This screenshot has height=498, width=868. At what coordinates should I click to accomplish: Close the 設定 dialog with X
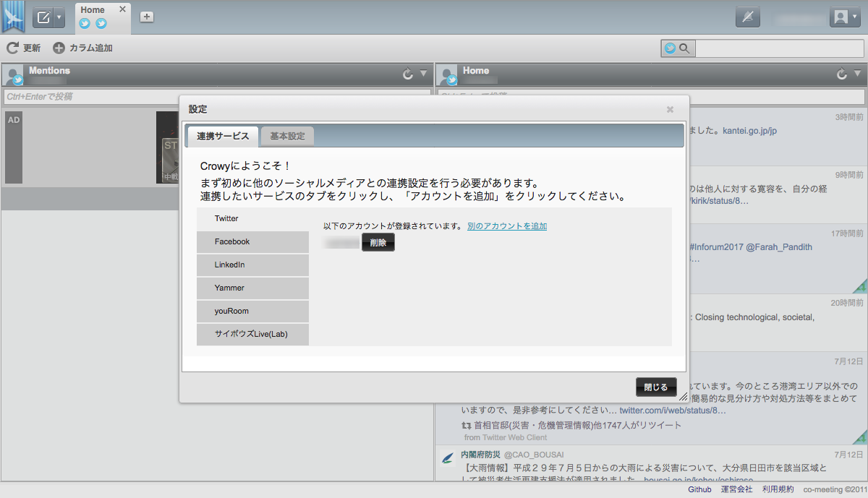[670, 109]
